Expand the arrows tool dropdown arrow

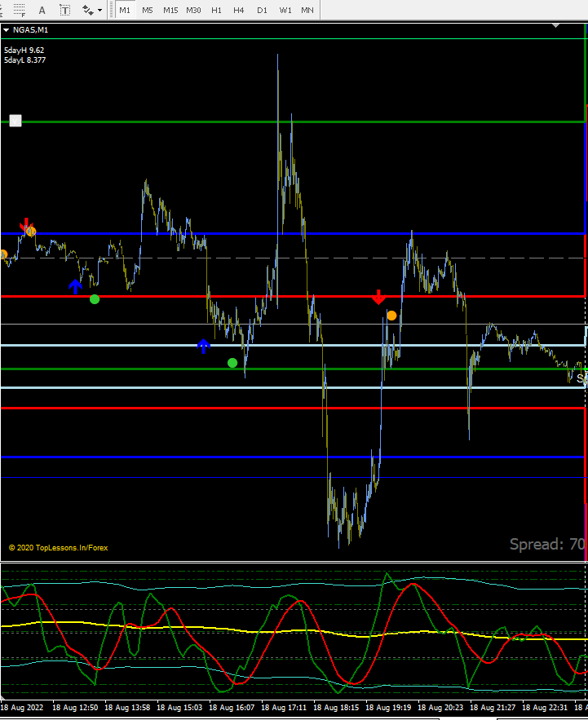(x=100, y=10)
